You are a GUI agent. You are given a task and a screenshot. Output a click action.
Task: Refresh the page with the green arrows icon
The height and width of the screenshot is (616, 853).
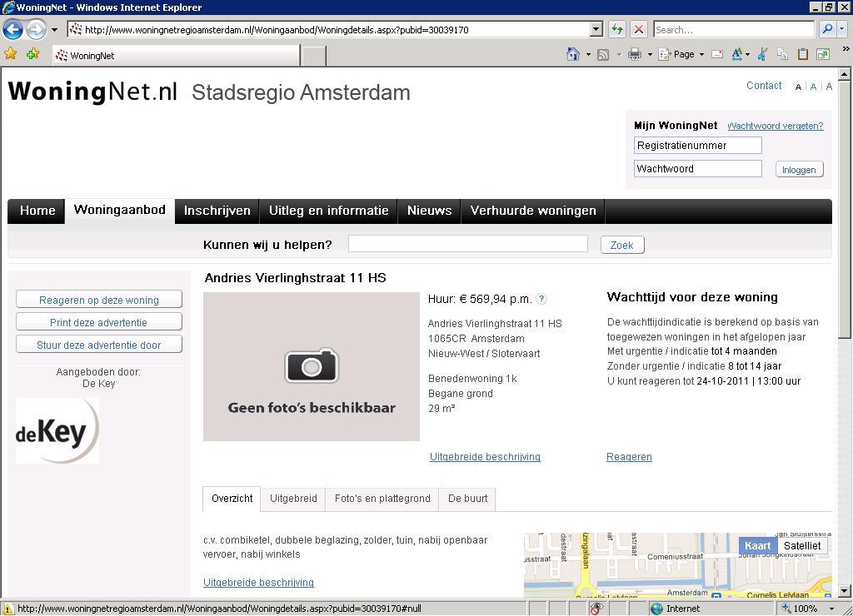617,29
